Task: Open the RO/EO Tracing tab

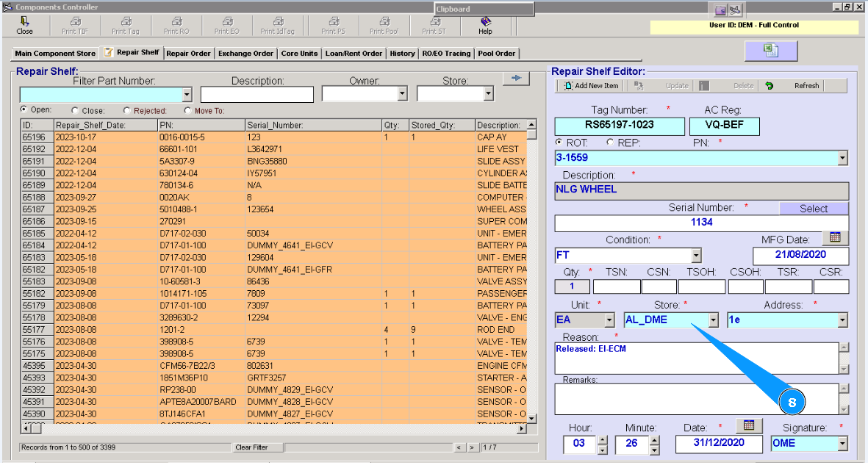Action: (446, 53)
